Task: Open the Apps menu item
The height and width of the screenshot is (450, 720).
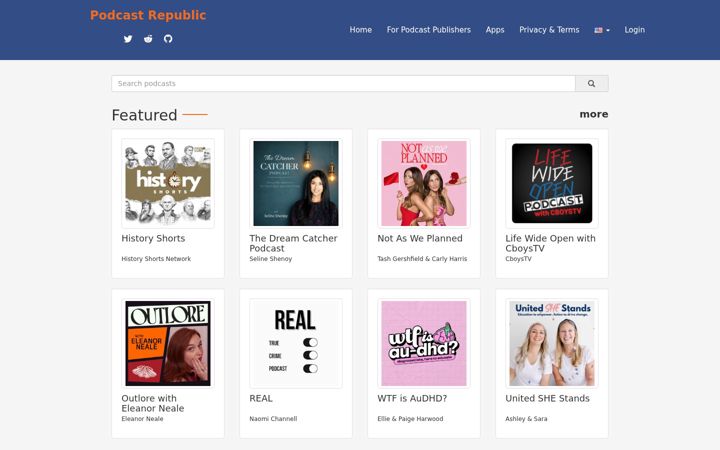Action: click(495, 30)
